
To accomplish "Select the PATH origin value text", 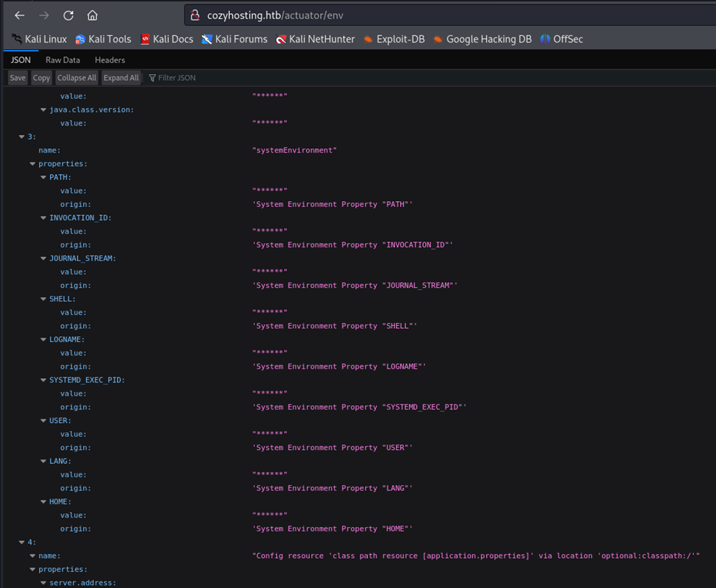I will click(x=333, y=205).
